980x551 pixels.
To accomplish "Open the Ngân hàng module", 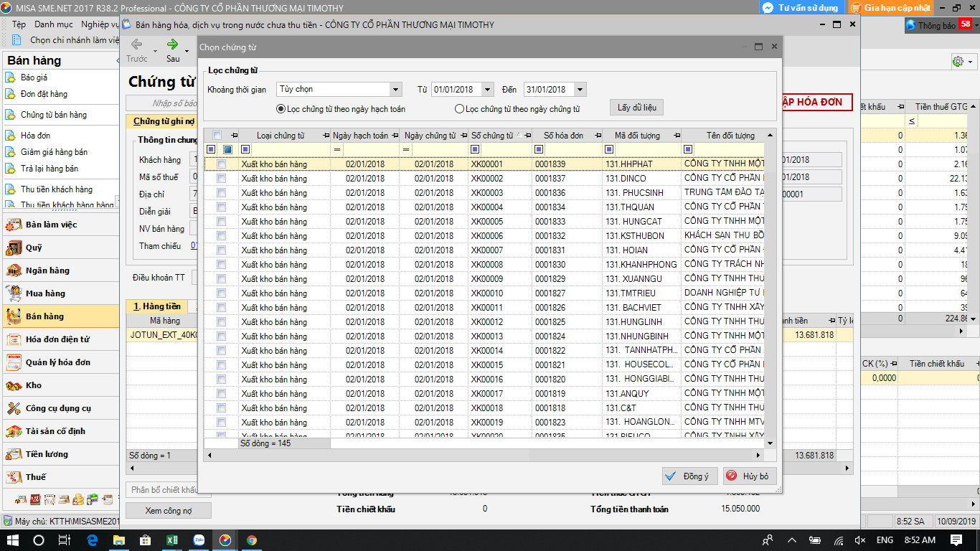I will point(47,270).
